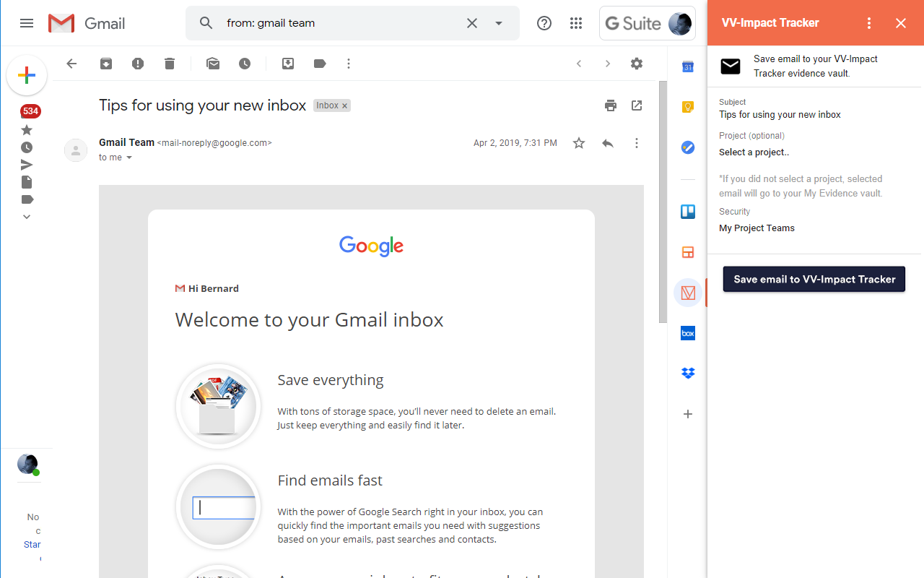
Task: Go to the newer conversation
Action: (x=579, y=64)
